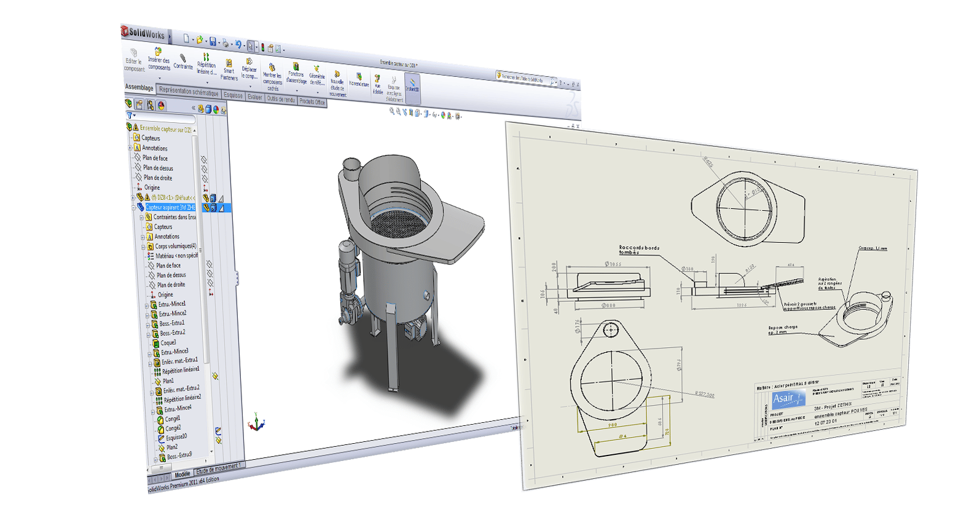This screenshot has width=980, height=528.
Task: Click the Open file folder icon
Action: pyautogui.click(x=199, y=40)
